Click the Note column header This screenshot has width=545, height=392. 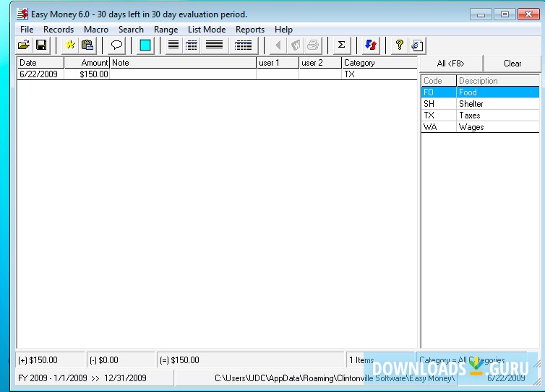coord(183,63)
